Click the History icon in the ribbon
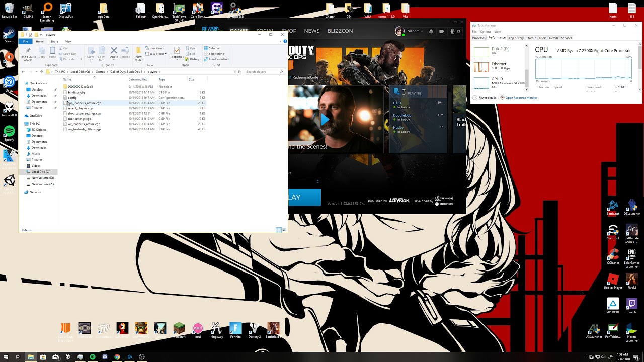 point(192,59)
